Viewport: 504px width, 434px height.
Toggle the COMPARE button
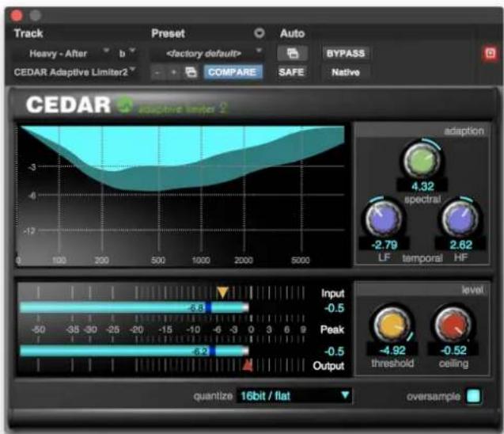click(233, 72)
